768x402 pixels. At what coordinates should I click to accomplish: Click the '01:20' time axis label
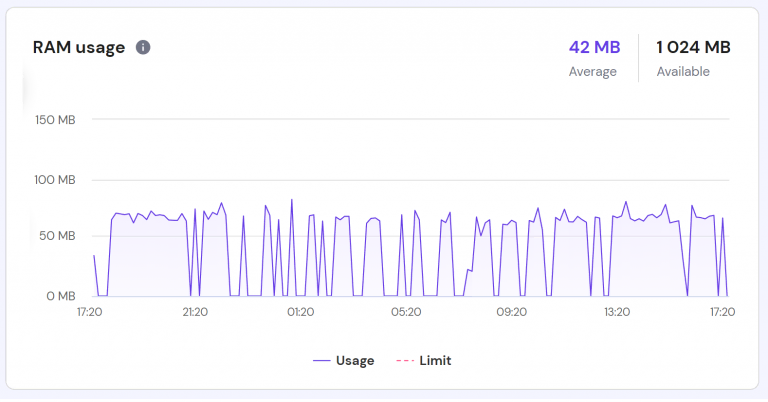pos(301,312)
